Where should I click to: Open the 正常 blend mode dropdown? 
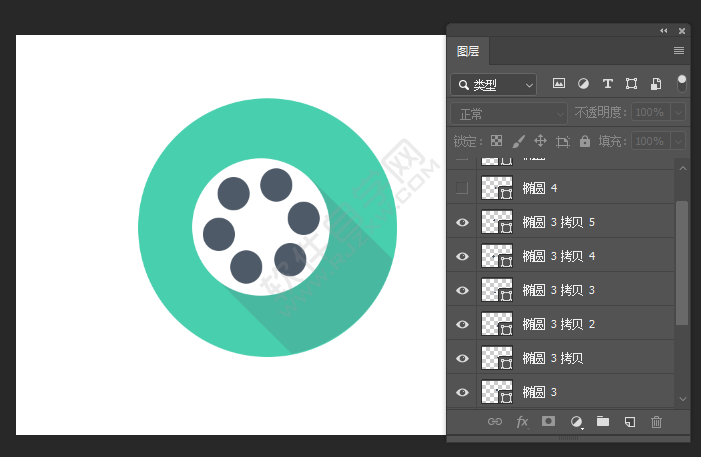click(x=508, y=113)
